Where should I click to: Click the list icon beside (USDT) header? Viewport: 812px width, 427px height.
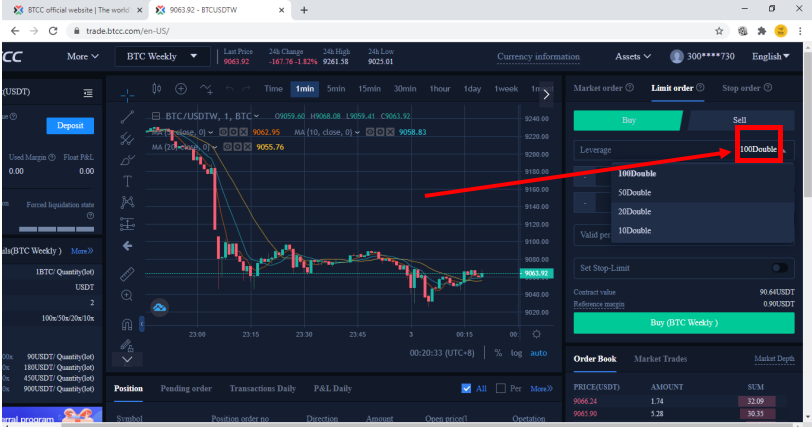[88, 93]
